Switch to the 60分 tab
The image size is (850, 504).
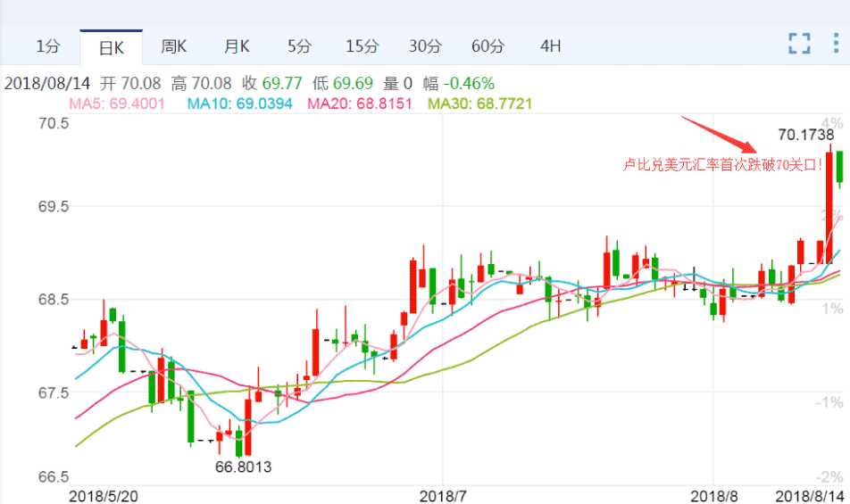coord(487,45)
